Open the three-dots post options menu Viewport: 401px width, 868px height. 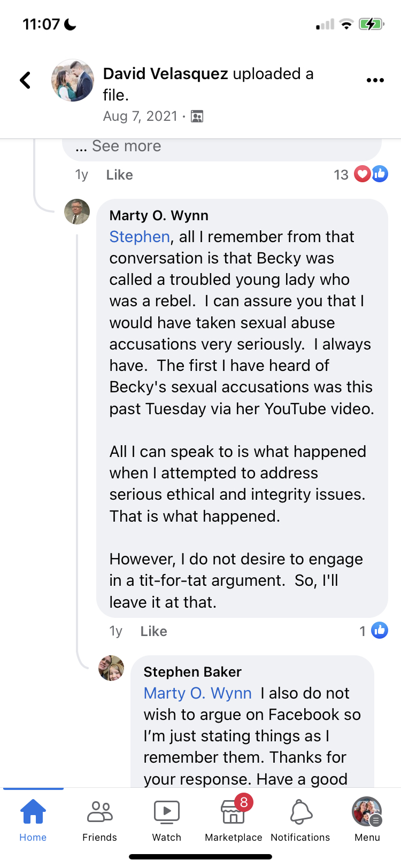click(x=375, y=80)
